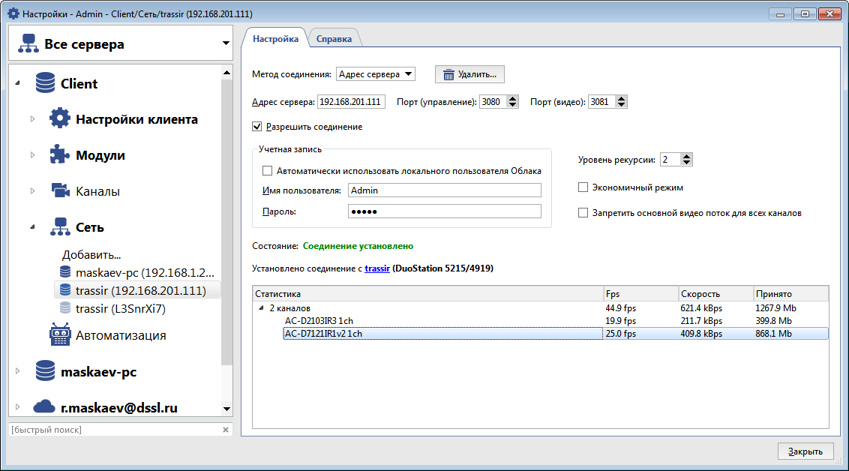This screenshot has height=471, width=849.
Task: Enable the Экономичный режим checkbox
Action: [x=584, y=187]
